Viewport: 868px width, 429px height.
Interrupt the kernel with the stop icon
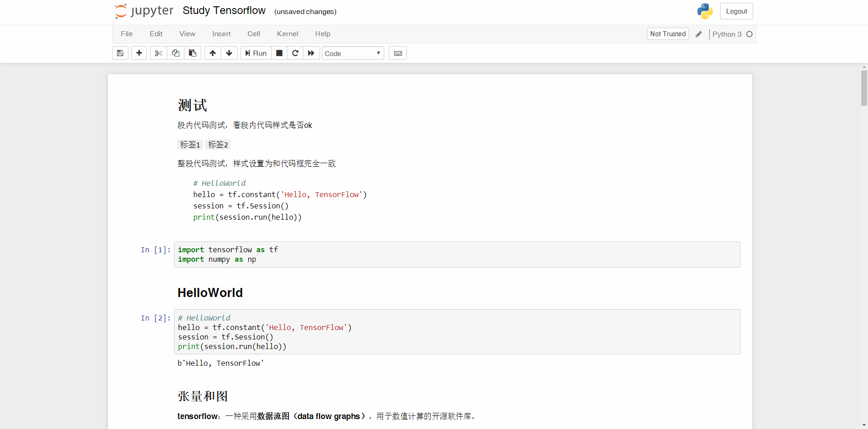279,53
